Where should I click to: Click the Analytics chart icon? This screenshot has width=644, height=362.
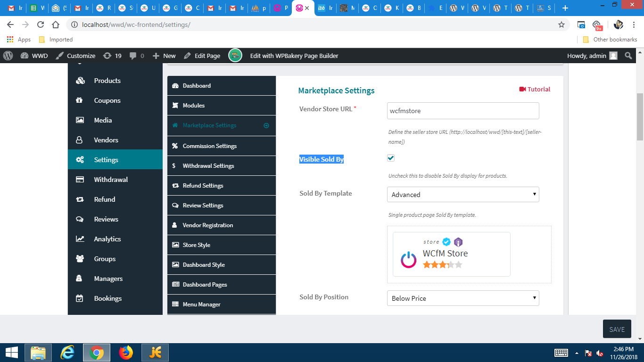pos(80,239)
